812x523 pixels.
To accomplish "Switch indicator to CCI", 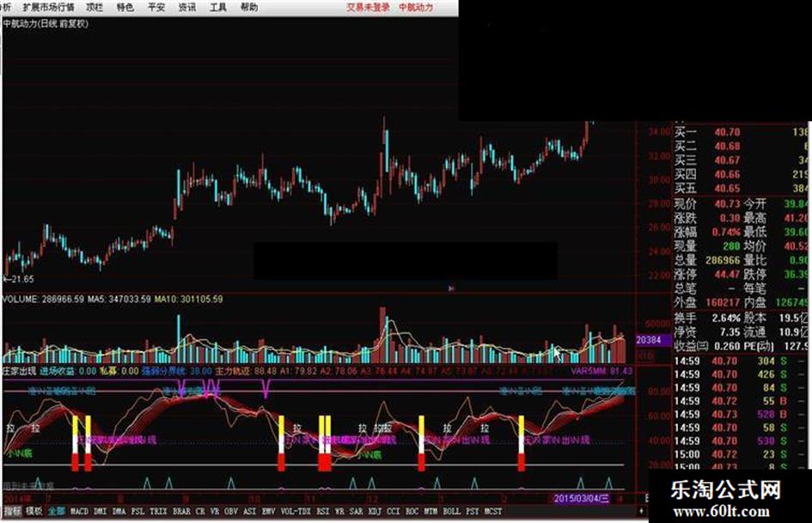I will [394, 511].
